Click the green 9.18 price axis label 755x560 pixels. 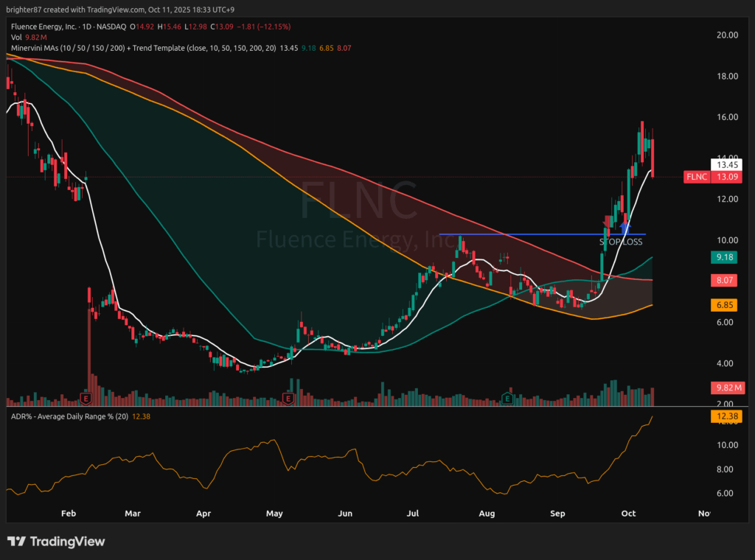726,258
